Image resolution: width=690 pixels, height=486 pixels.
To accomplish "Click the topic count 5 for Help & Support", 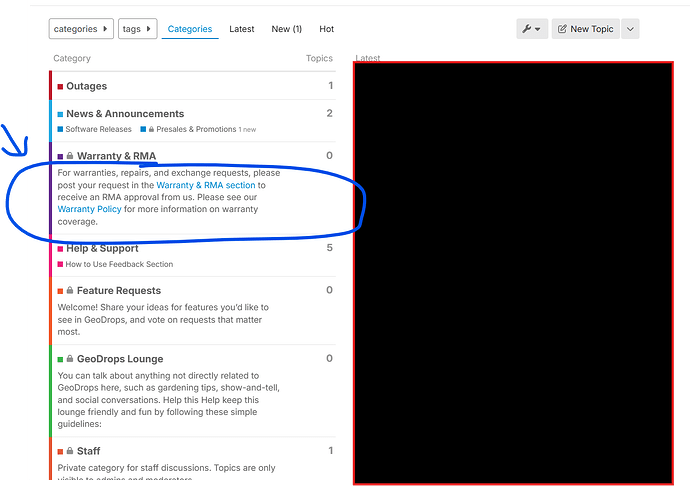I will (x=330, y=248).
